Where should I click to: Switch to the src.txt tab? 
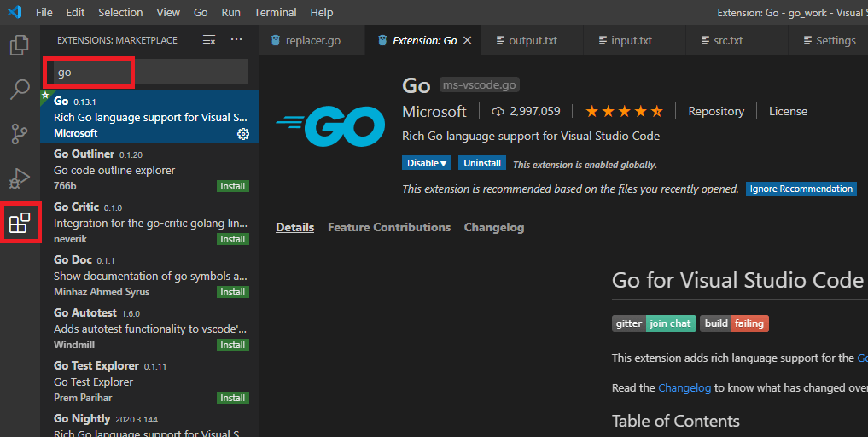pyautogui.click(x=737, y=40)
